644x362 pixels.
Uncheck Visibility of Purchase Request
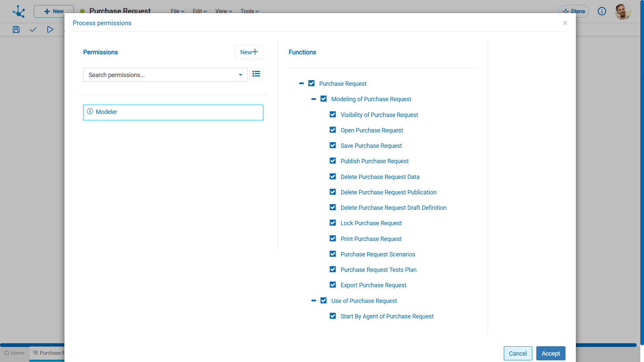[333, 114]
